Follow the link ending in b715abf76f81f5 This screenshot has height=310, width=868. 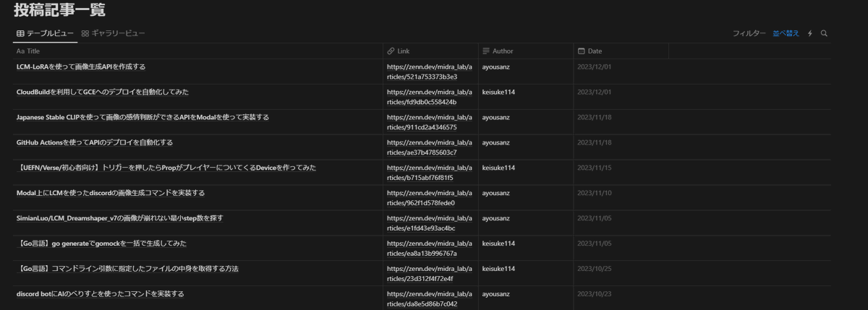click(430, 173)
